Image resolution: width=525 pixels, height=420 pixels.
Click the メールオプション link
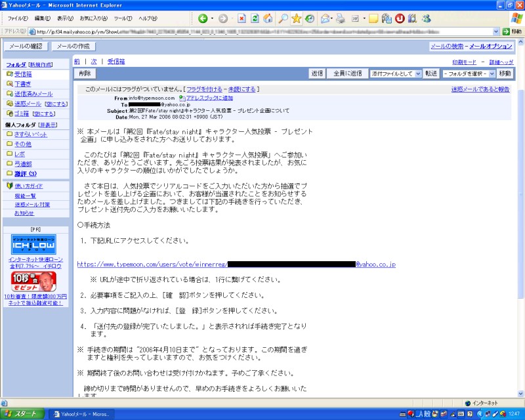point(491,46)
